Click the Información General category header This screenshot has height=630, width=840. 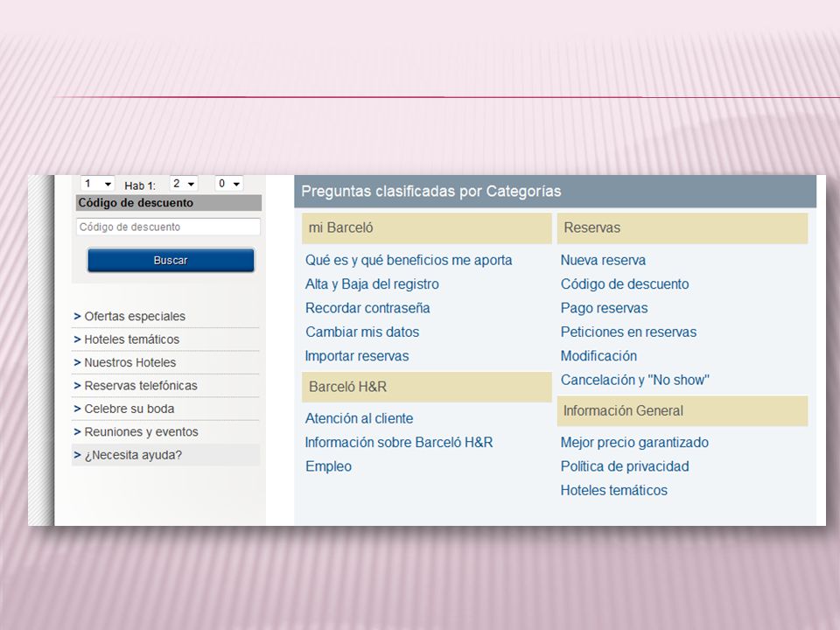(682, 411)
